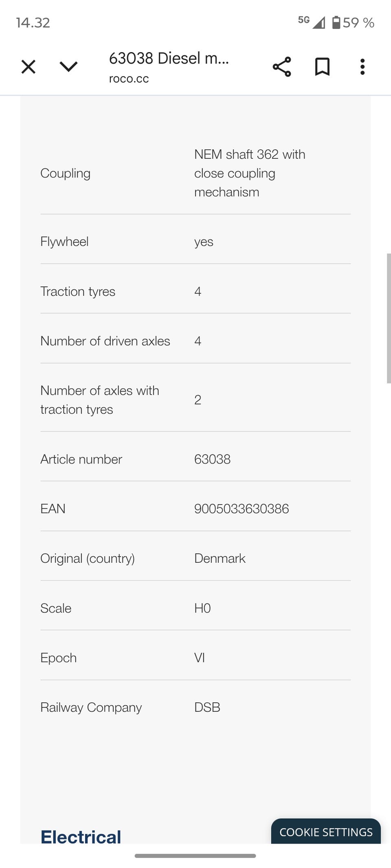Bookmark this Roco page
This screenshot has height=868, width=391.
(322, 67)
